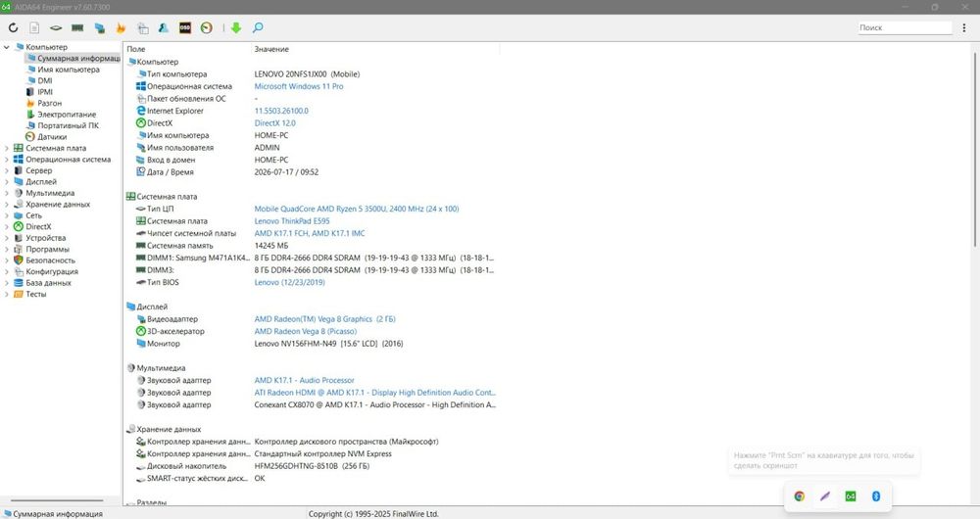The height and width of the screenshot is (519, 980).
Task: Open the memory benchmark RAM icon in toolbar
Action: [x=77, y=27]
